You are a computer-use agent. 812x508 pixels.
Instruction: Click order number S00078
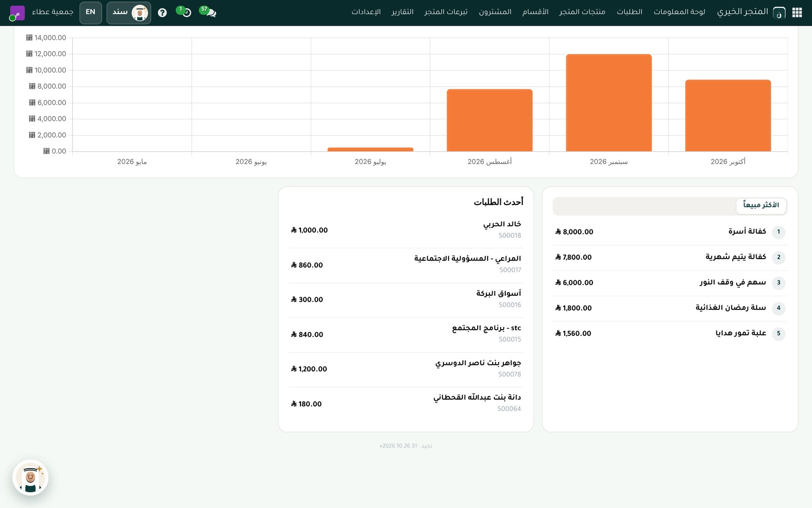pyautogui.click(x=510, y=374)
